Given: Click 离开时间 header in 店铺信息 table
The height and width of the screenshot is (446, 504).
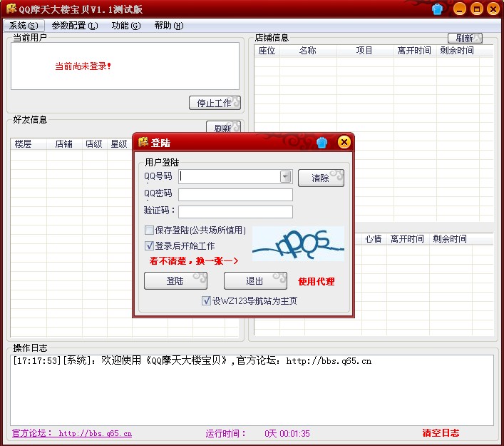Looking at the screenshot, I should [x=415, y=51].
